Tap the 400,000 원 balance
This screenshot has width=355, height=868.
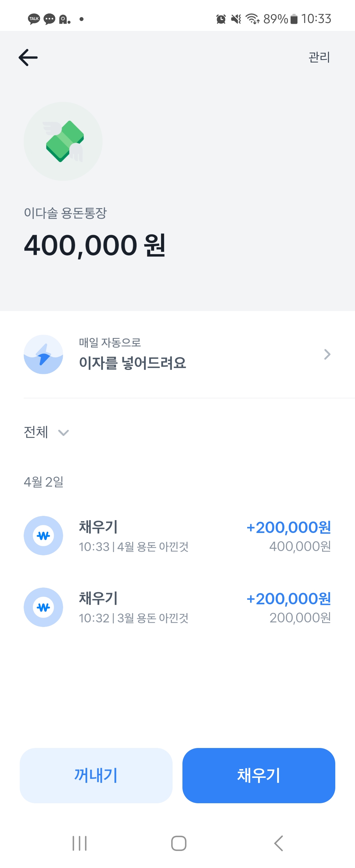pos(95,245)
